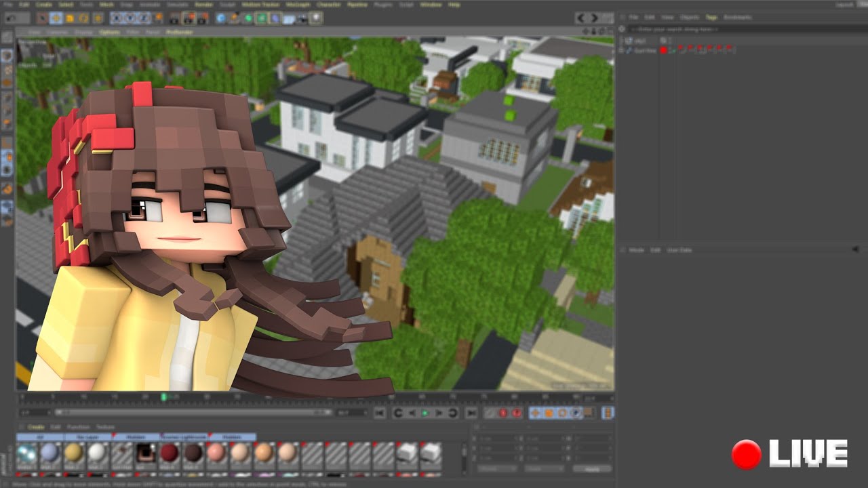Click the green Subdivision generator icon
The width and height of the screenshot is (868, 488).
click(x=248, y=18)
